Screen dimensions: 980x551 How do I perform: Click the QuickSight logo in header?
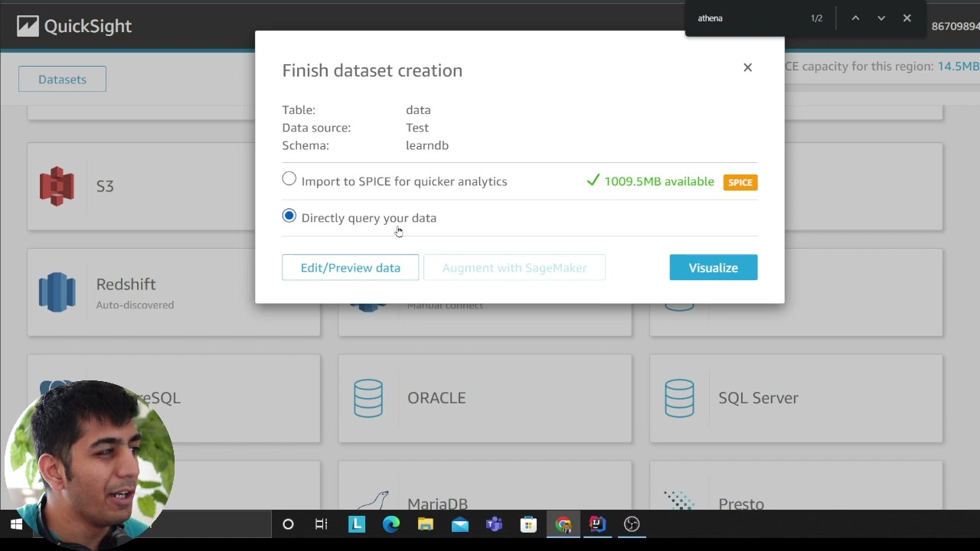(74, 26)
